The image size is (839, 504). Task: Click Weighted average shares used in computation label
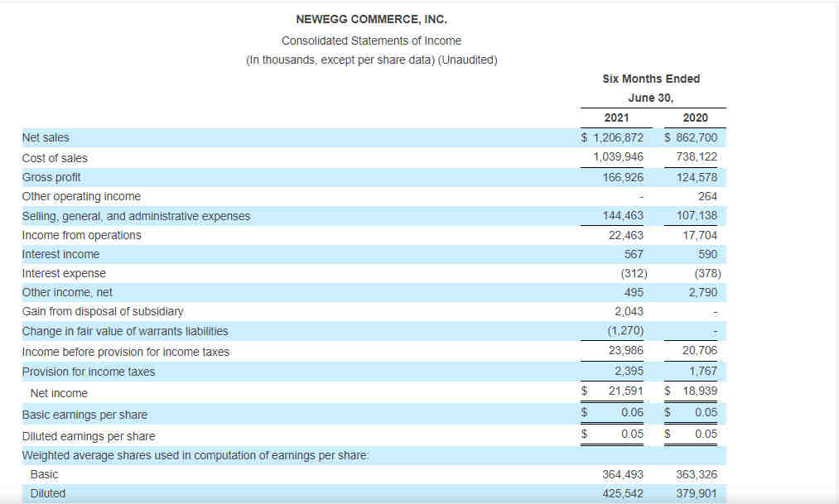tap(195, 455)
